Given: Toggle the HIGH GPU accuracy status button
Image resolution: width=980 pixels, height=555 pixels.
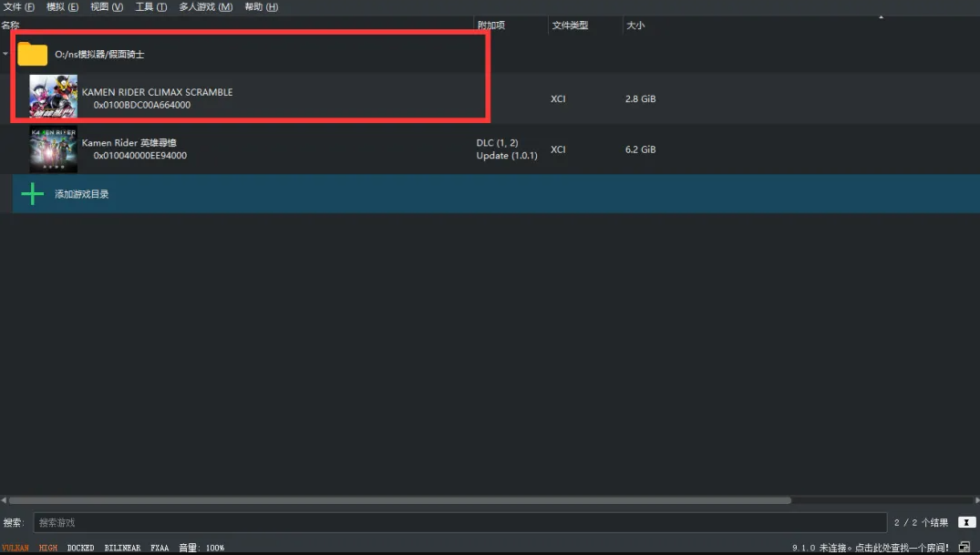Looking at the screenshot, I should [x=48, y=548].
